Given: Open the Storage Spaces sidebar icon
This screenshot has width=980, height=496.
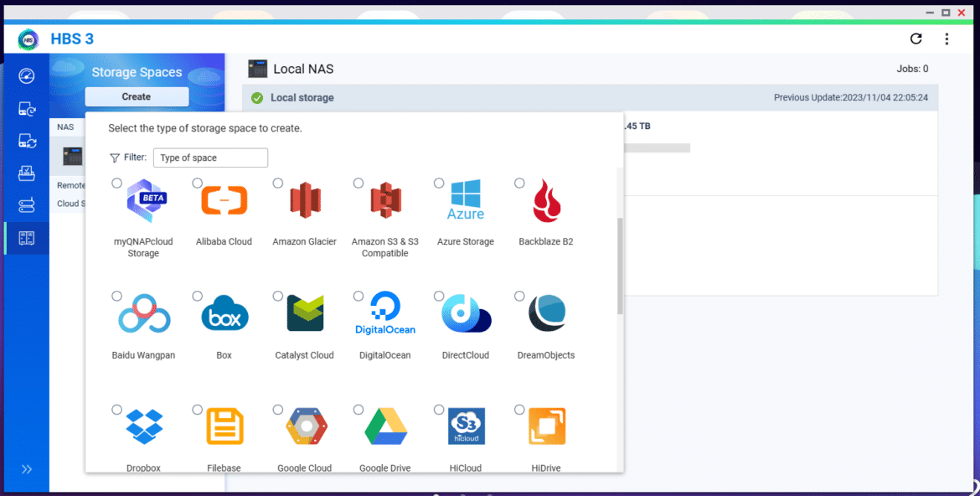Looking at the screenshot, I should pos(26,238).
